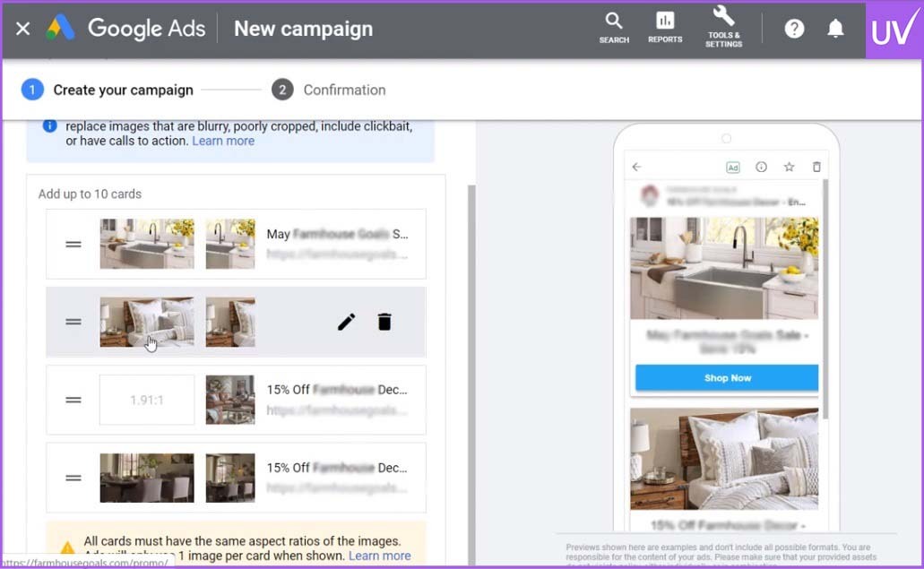The height and width of the screenshot is (569, 924).
Task: Open the Help question mark icon
Action: point(794,29)
